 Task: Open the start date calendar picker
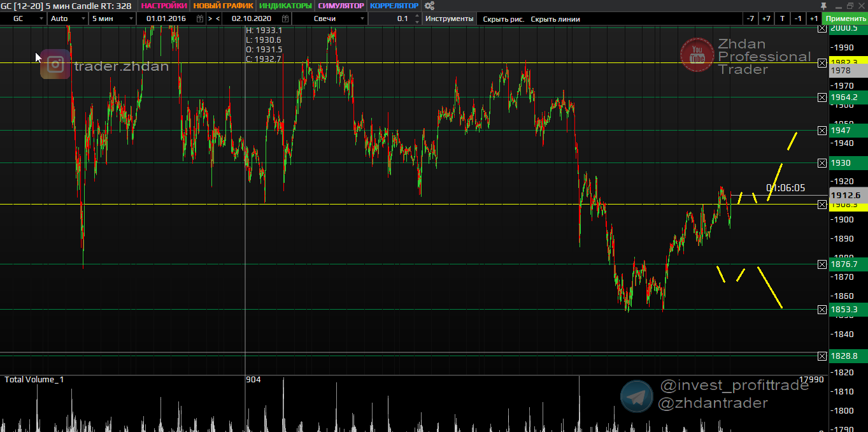(x=200, y=19)
